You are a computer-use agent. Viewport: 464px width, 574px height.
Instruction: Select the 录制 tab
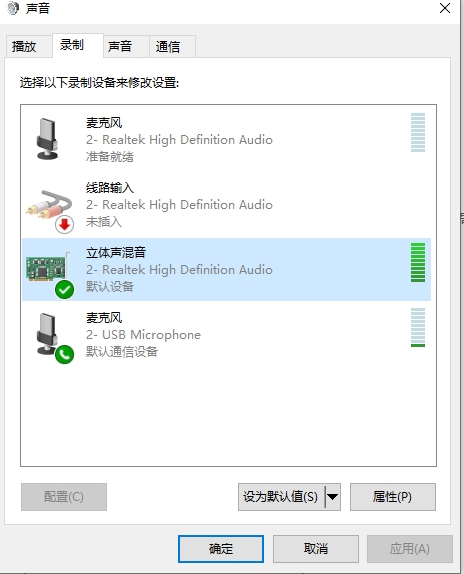pos(72,45)
